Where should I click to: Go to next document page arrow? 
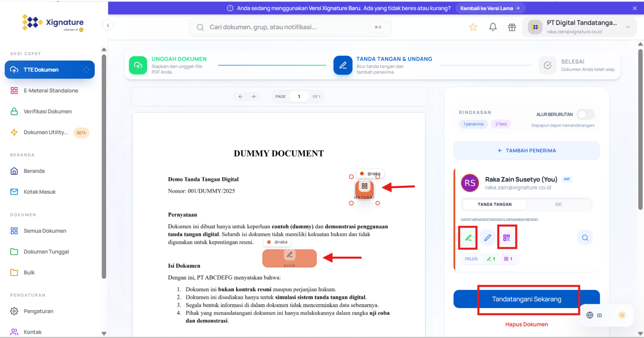point(253,97)
